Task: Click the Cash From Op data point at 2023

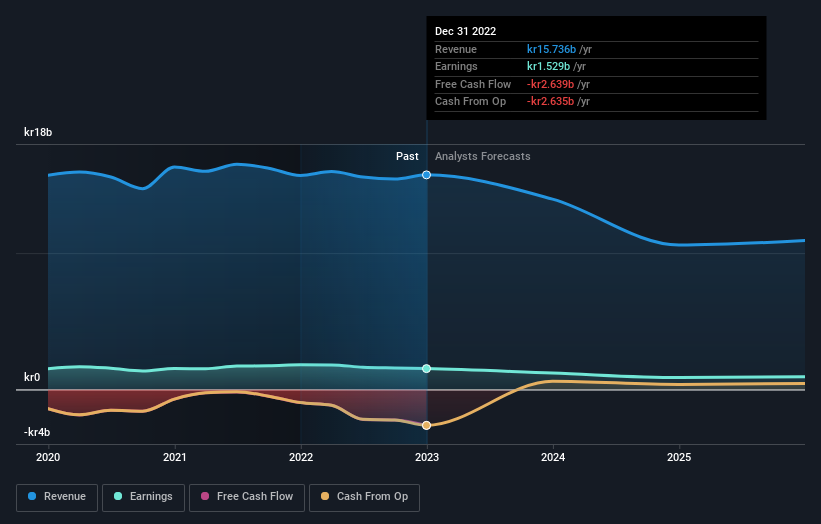Action: (427, 426)
